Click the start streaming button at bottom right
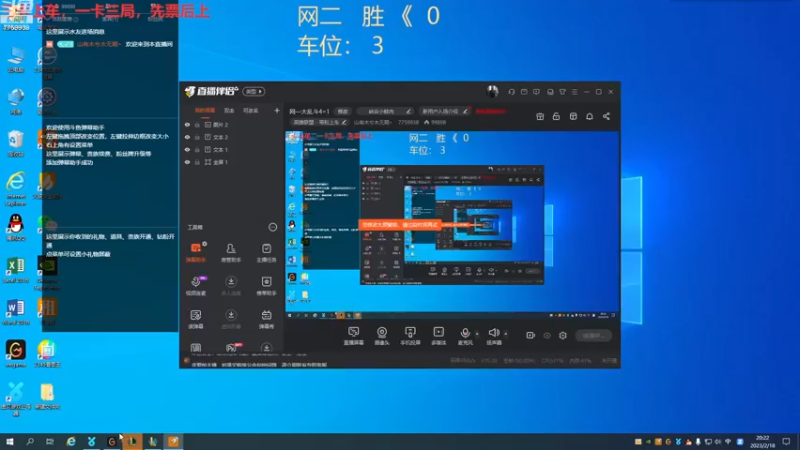The height and width of the screenshot is (450, 800). point(593,336)
